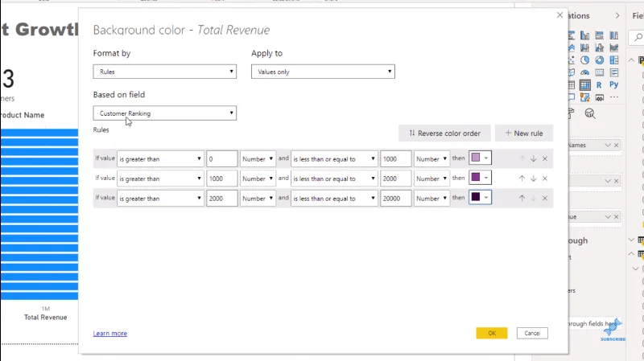Viewport: 644px width, 361px height.
Task: Collapse the Visualizations pane arrow
Action: coord(617,15)
